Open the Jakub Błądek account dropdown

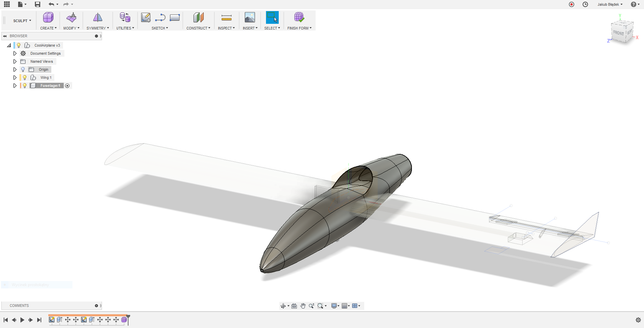click(x=610, y=4)
